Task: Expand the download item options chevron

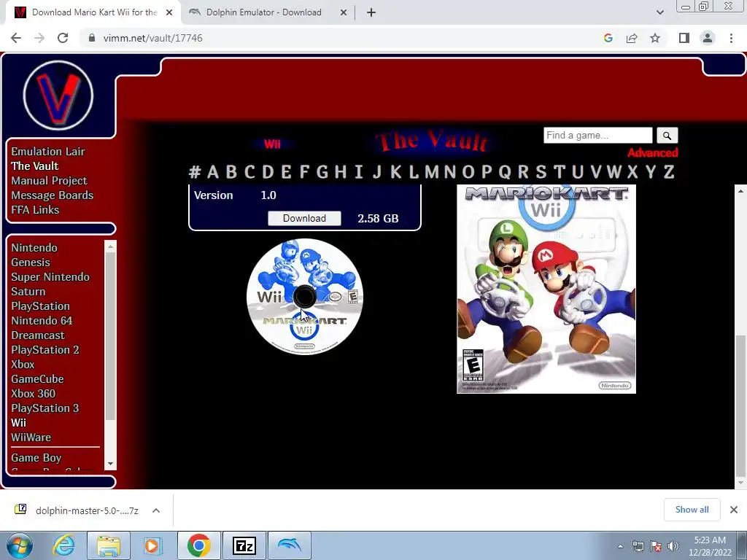Action: pos(156,510)
